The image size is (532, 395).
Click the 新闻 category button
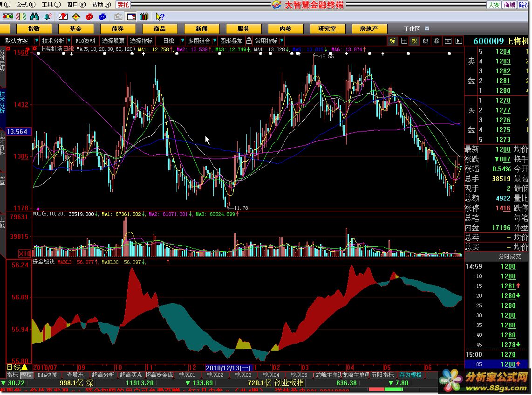click(x=202, y=29)
